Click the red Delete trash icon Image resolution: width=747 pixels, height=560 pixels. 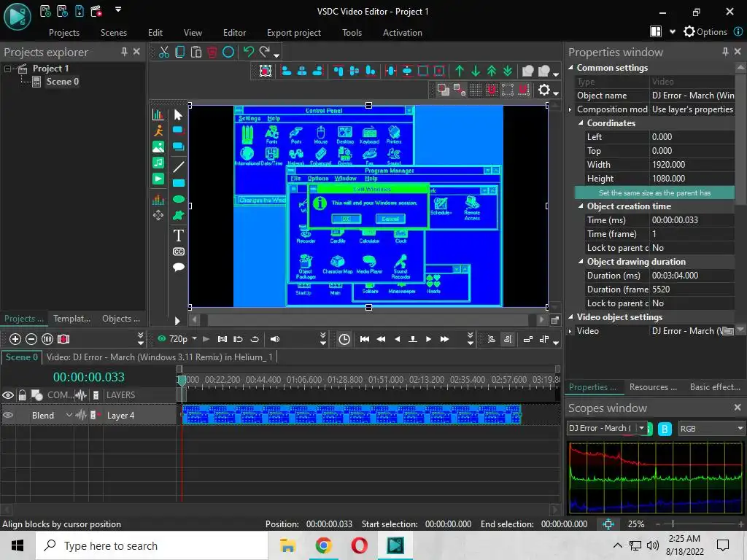[212, 52]
